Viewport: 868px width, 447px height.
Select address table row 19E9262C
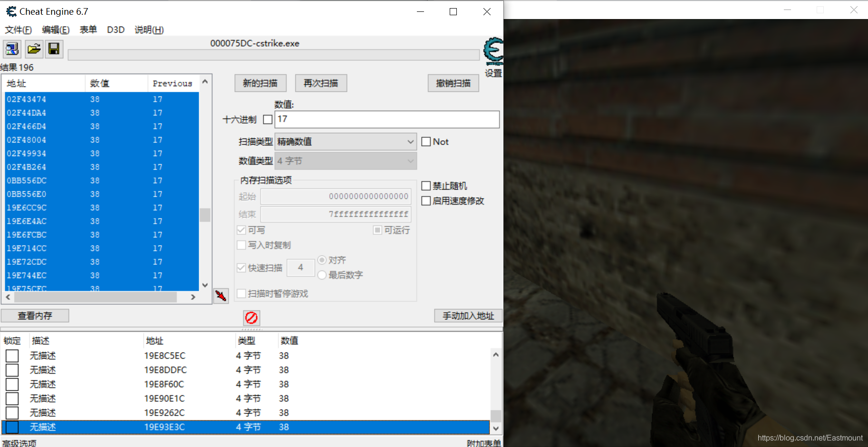coord(246,413)
